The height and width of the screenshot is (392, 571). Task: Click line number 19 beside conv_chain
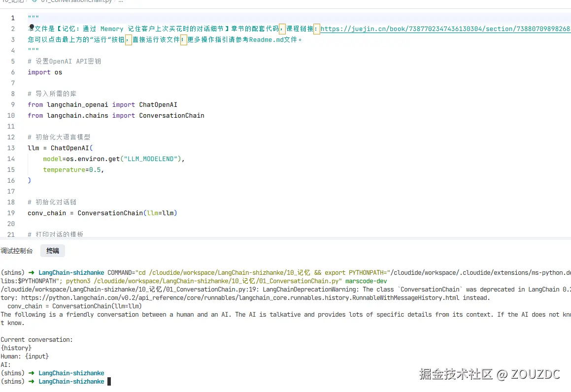click(x=11, y=213)
